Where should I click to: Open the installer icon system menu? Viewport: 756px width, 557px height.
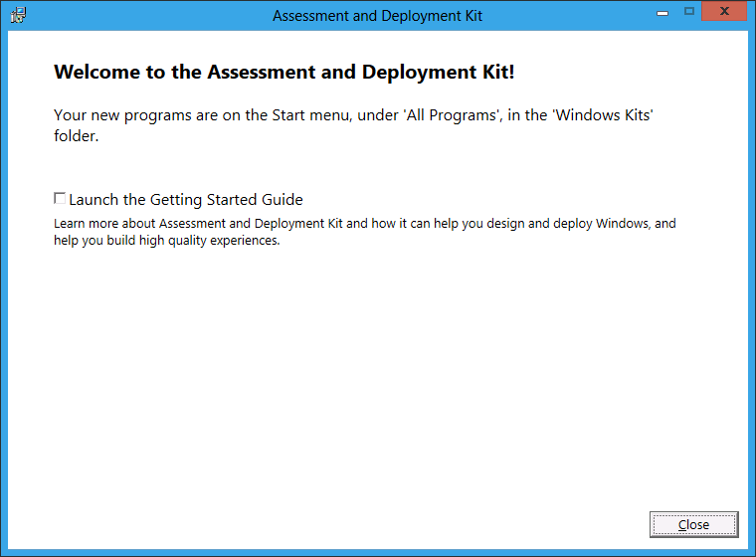click(x=17, y=15)
